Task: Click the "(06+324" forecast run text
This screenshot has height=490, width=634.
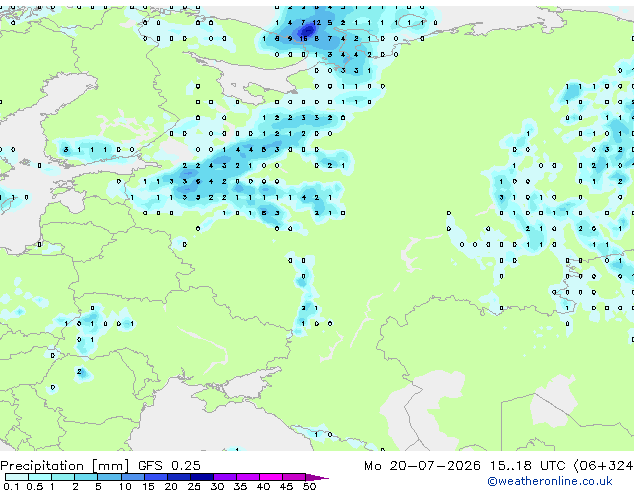Action: [x=603, y=466]
